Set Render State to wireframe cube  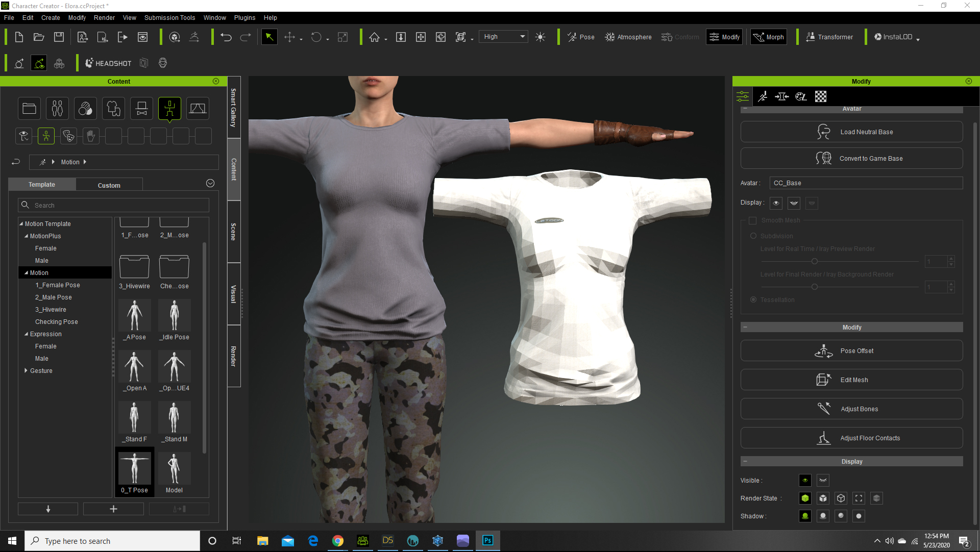tap(841, 498)
